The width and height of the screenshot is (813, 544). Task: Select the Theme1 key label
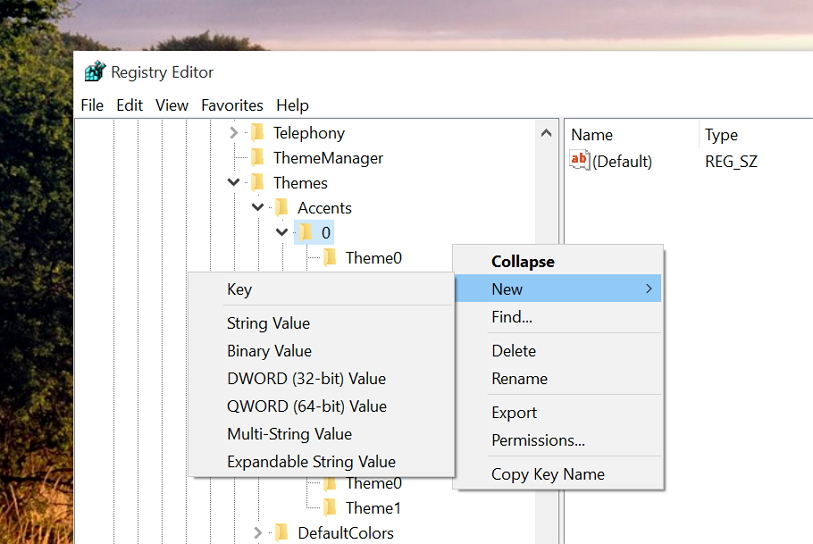coord(373,508)
